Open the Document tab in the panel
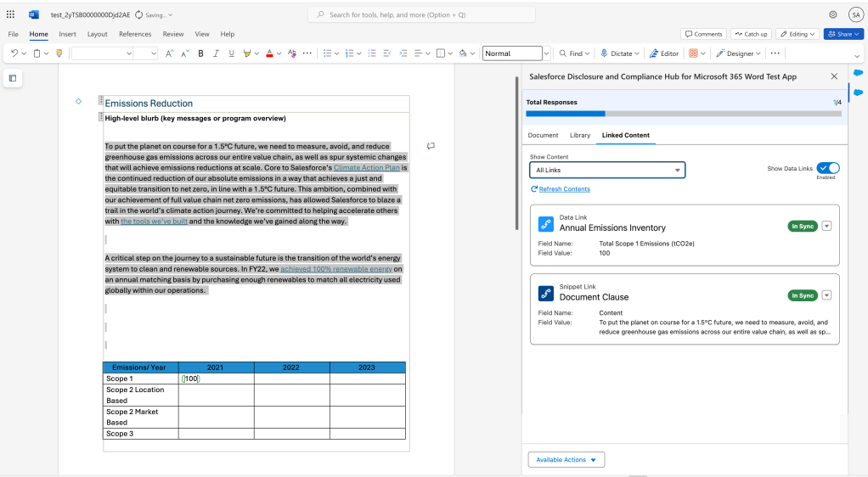The image size is (868, 477). coord(543,135)
